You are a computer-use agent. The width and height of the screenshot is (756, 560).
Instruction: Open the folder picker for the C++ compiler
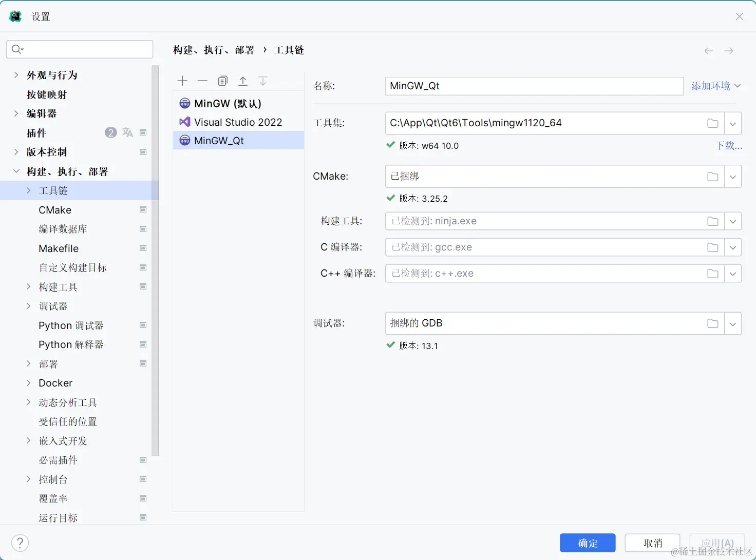click(713, 273)
